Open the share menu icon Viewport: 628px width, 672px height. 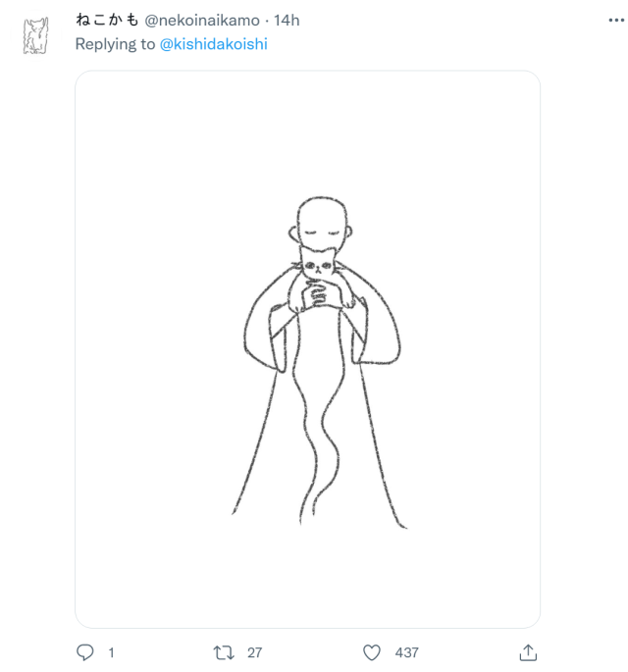tap(528, 652)
